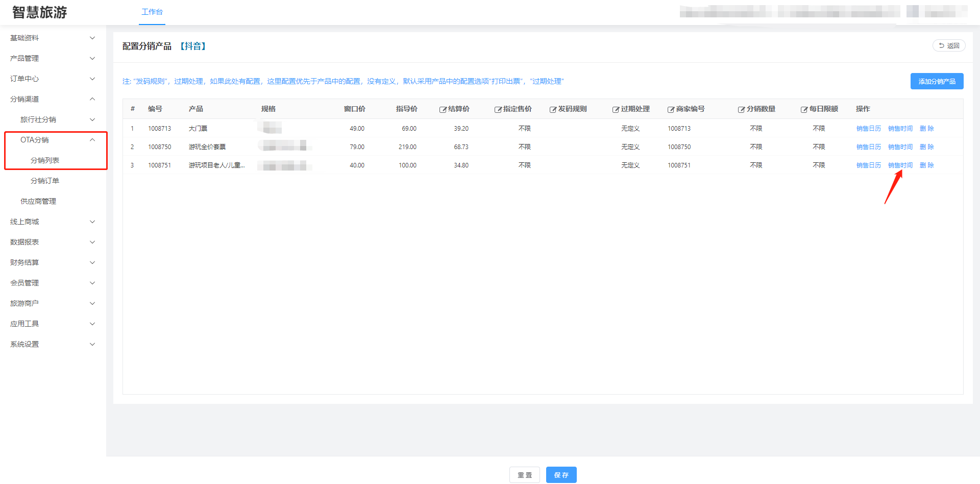
Task: Click edit icon beside 每日限额 column header
Action: click(x=804, y=109)
